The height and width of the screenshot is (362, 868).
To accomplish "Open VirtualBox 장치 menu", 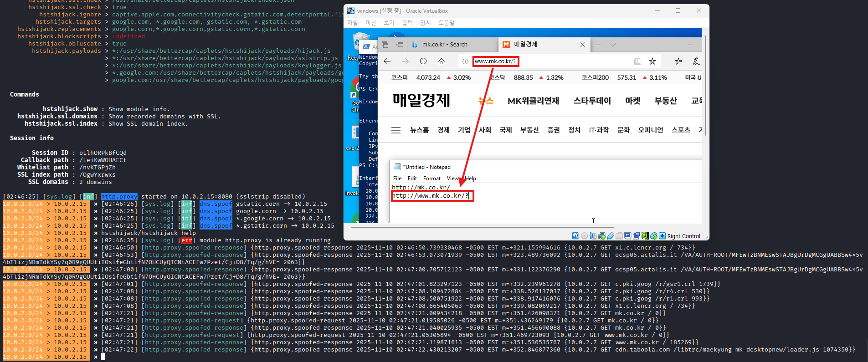I will click(425, 23).
